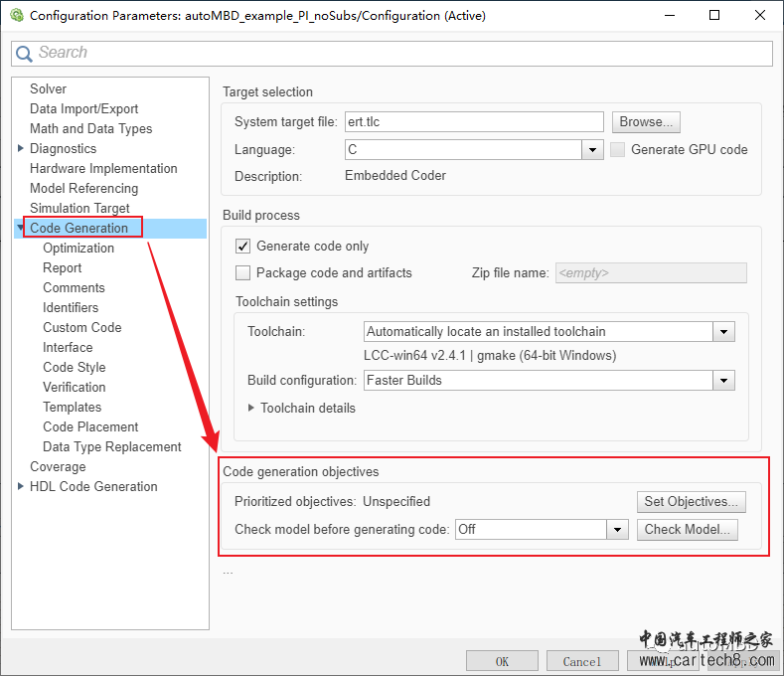
Task: Select the HDL Code Generation label
Action: [93, 486]
